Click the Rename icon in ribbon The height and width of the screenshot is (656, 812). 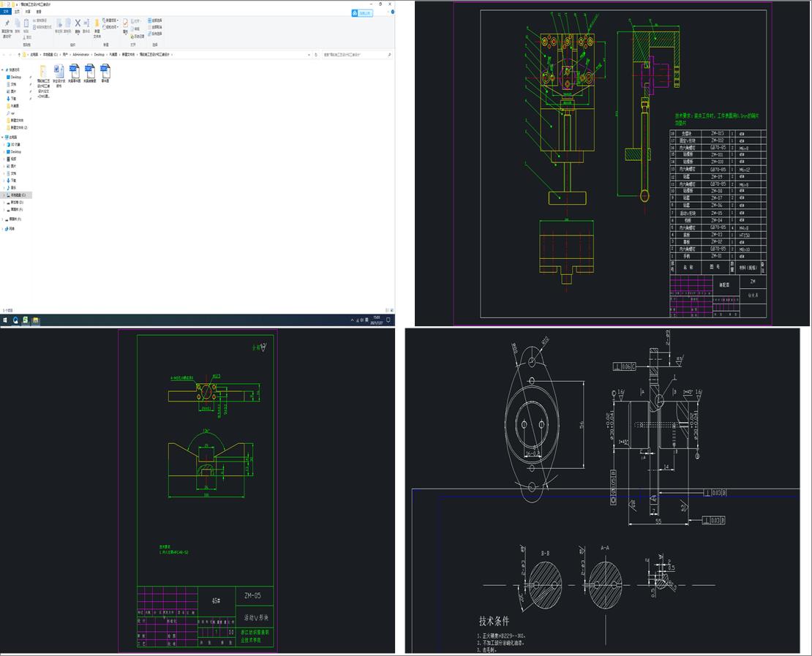tap(86, 24)
